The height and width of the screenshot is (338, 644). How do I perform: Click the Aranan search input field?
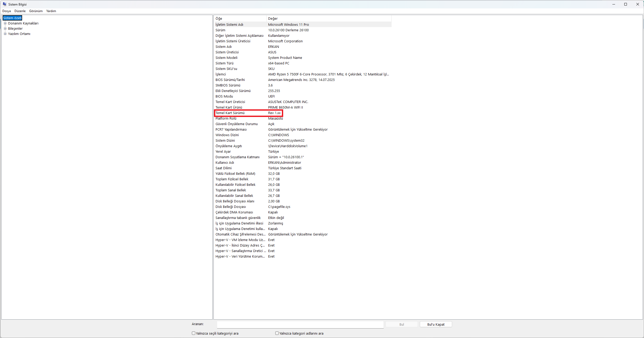300,325
